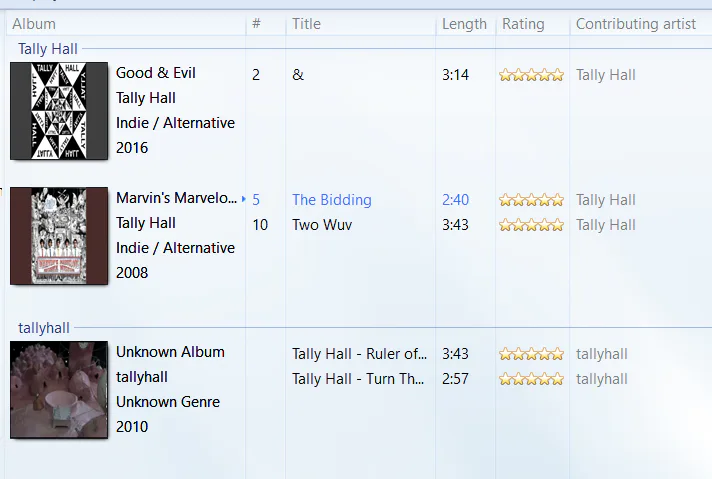Click contributing artist Tally Hall for & track
The height and width of the screenshot is (479, 712).
[x=606, y=74]
